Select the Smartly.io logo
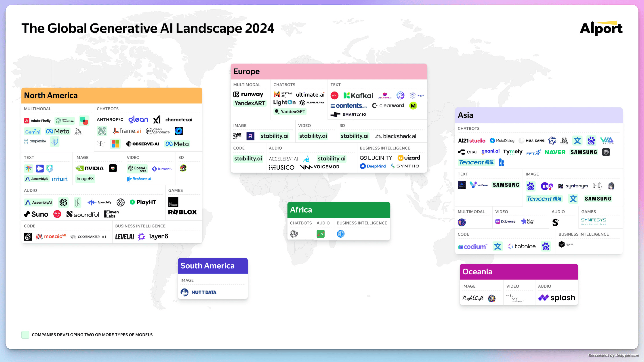This screenshot has height=362, width=644. pos(348,114)
